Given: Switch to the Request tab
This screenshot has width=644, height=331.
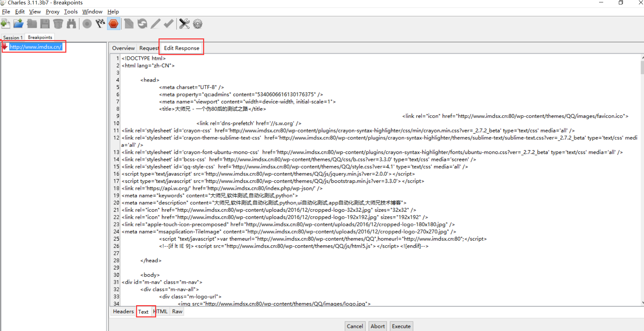Looking at the screenshot, I should [x=149, y=48].
